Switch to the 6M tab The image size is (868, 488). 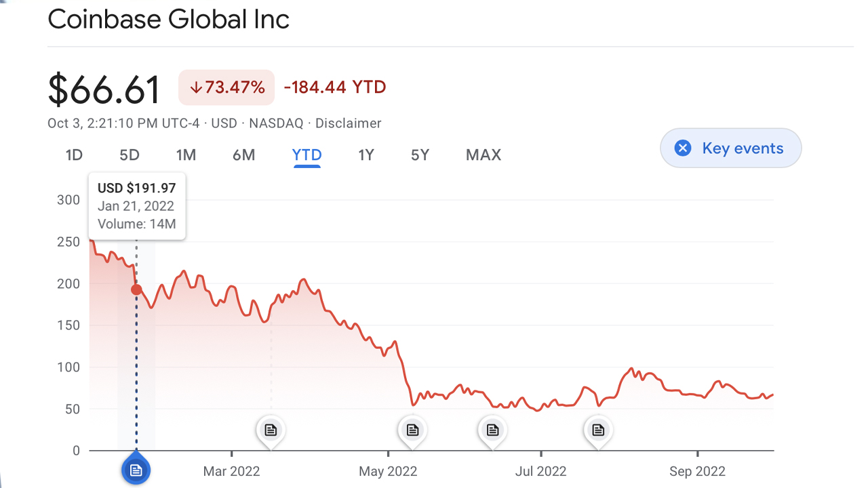tap(244, 155)
